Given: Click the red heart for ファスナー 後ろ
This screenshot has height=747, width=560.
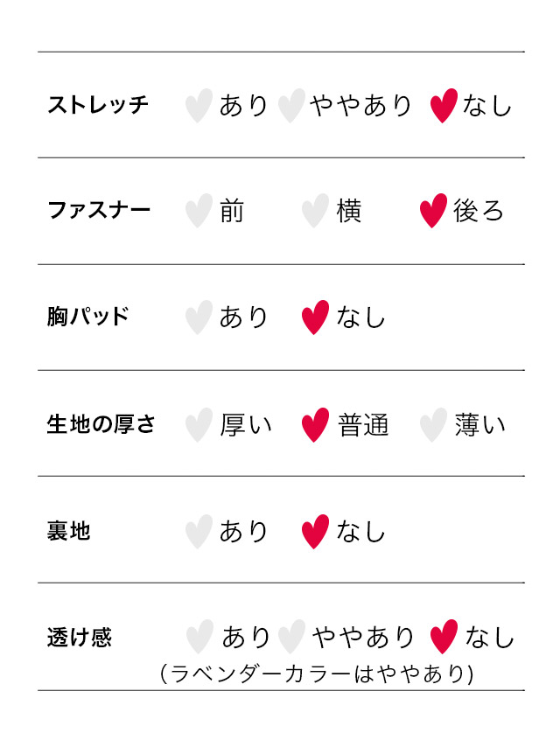Looking at the screenshot, I should click(x=433, y=211).
